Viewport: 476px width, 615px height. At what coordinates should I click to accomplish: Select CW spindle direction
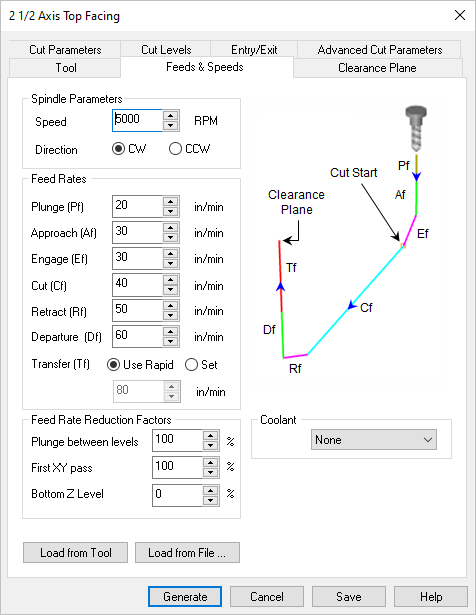pyautogui.click(x=129, y=149)
